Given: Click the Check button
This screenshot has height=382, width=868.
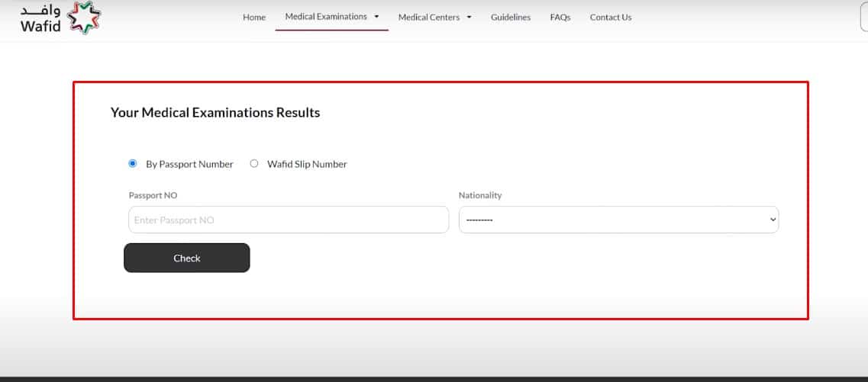Looking at the screenshot, I should (186, 258).
